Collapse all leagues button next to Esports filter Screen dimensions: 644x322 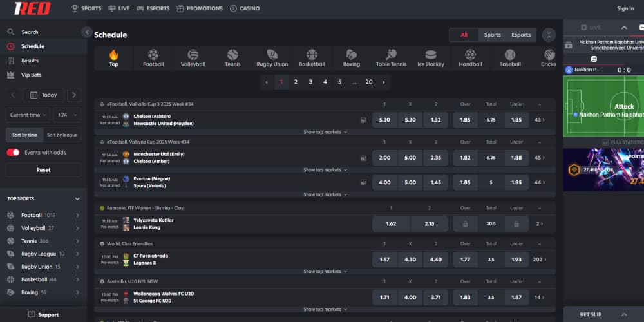pyautogui.click(x=549, y=35)
